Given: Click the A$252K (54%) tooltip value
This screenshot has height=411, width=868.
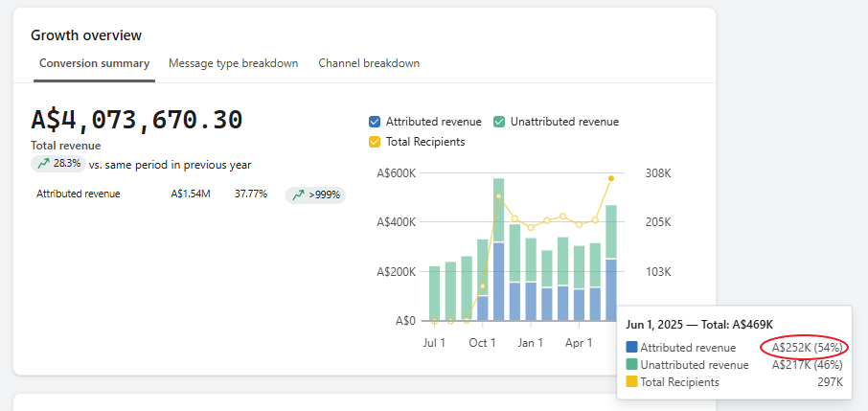Looking at the screenshot, I should click(807, 348).
